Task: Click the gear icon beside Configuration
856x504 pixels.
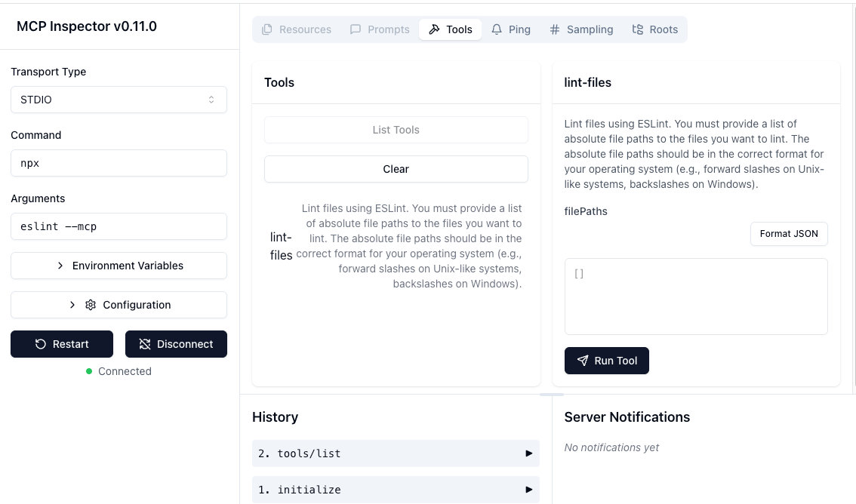Action: (91, 305)
